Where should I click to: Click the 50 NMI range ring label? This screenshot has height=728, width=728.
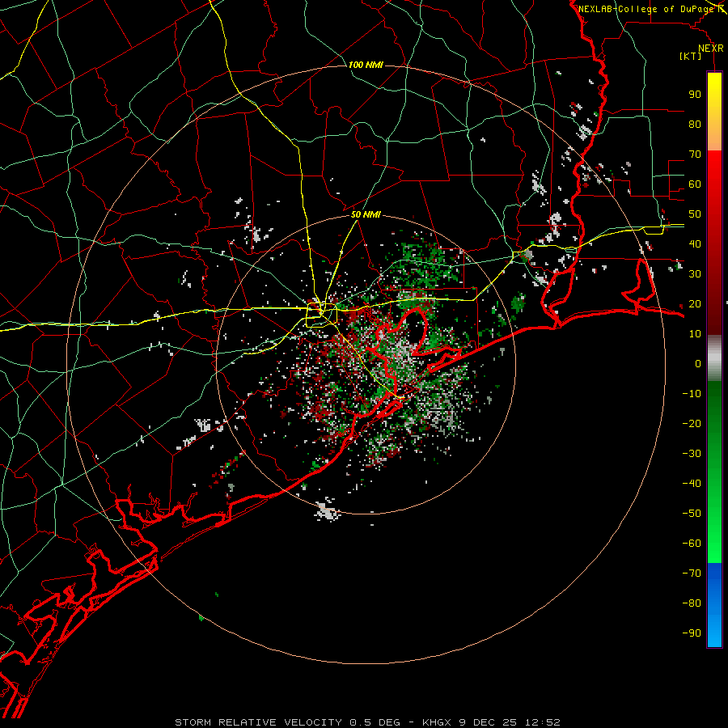point(366,214)
